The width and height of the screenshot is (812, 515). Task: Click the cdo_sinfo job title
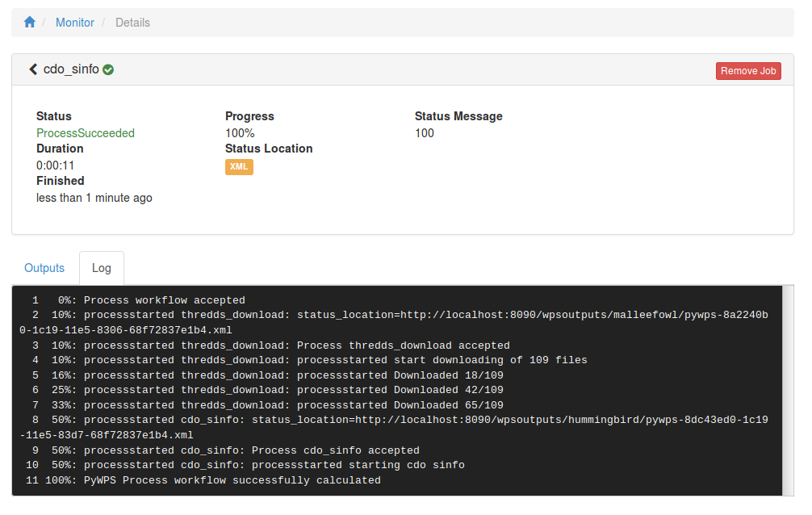(x=71, y=69)
